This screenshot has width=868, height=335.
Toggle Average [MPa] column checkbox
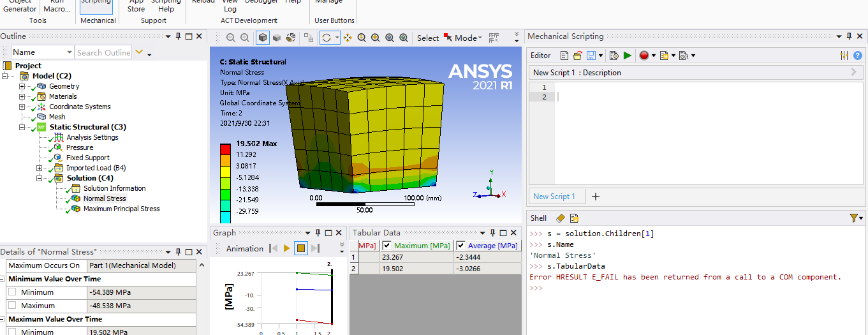(460, 246)
